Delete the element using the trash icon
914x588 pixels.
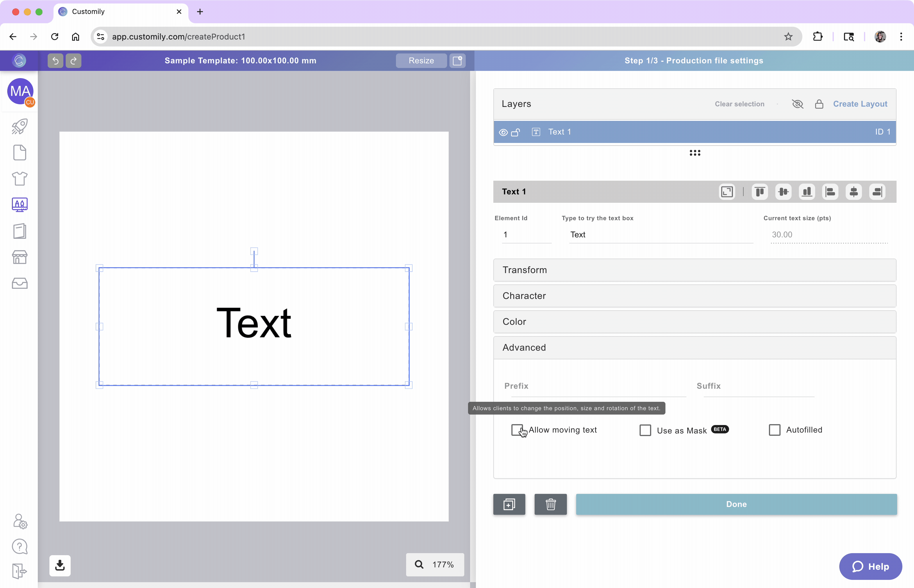pos(550,504)
